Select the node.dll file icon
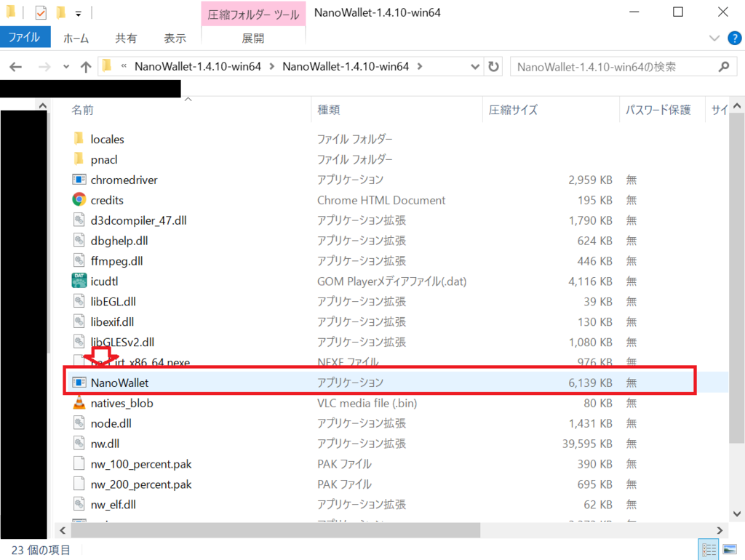Screen dimensions: 745x560 (x=79, y=423)
